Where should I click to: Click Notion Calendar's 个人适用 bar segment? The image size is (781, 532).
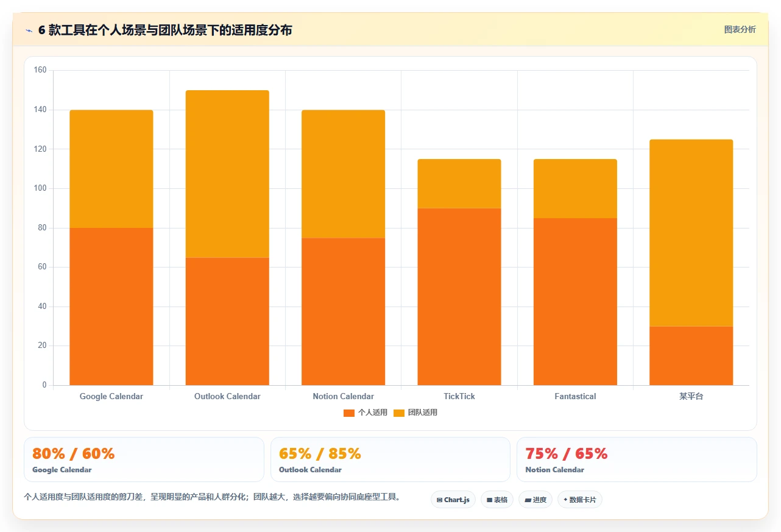(344, 311)
